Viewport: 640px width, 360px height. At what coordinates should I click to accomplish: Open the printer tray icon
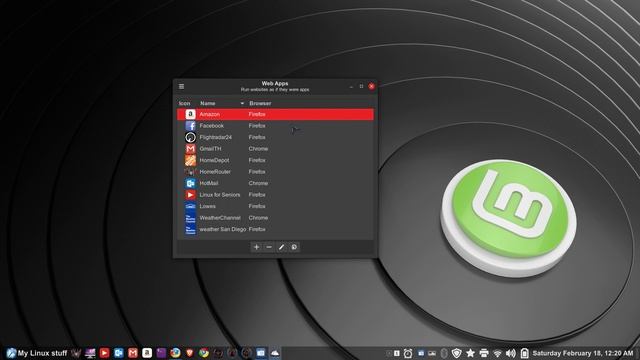click(x=484, y=353)
